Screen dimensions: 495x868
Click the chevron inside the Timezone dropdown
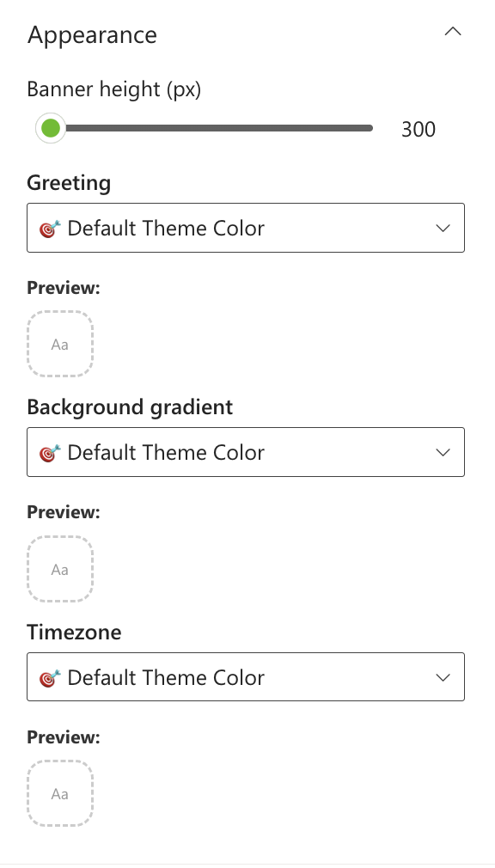click(443, 676)
